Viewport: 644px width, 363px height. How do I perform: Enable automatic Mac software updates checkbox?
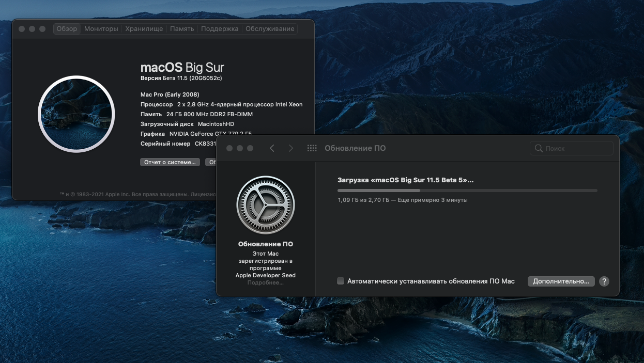pos(341,281)
